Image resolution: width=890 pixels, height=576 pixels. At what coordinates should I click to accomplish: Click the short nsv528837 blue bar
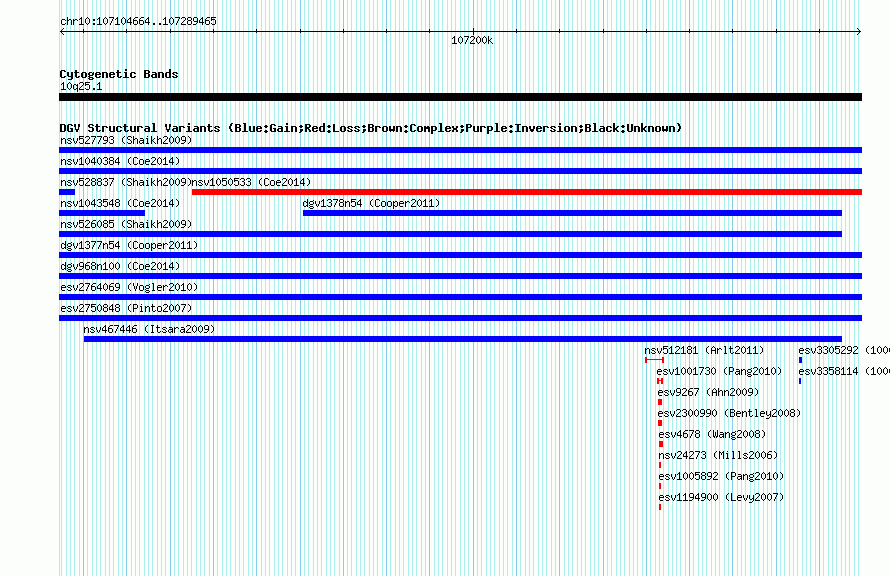[x=67, y=192]
